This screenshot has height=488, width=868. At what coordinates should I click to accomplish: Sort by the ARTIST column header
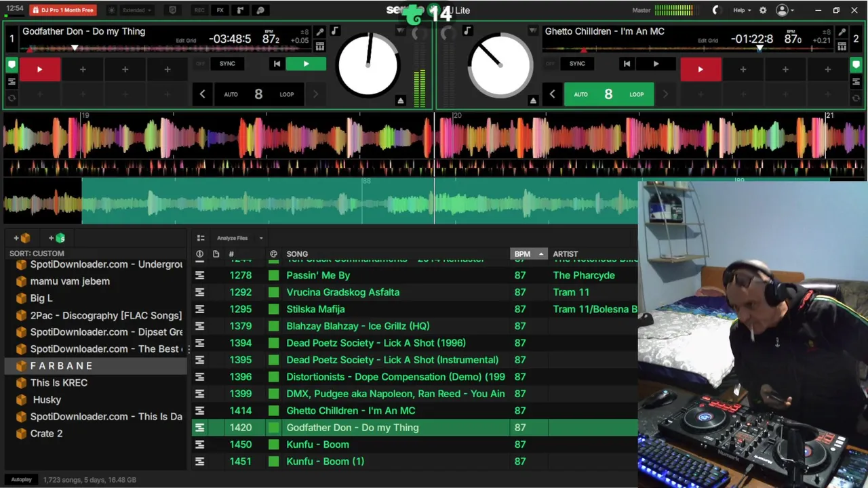pos(566,254)
